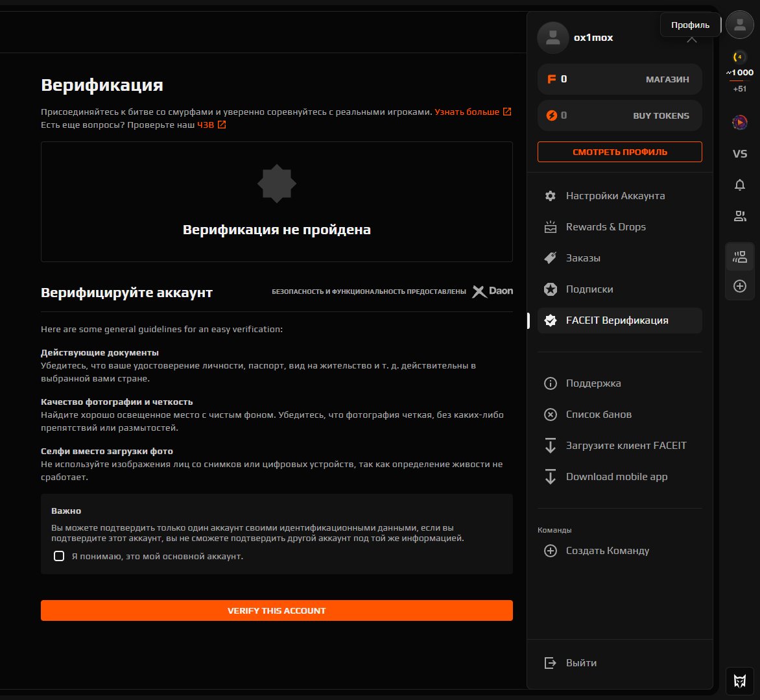
Task: Check the 'Я понимаю, это мой основной аккаунт' checkbox
Action: tap(59, 556)
